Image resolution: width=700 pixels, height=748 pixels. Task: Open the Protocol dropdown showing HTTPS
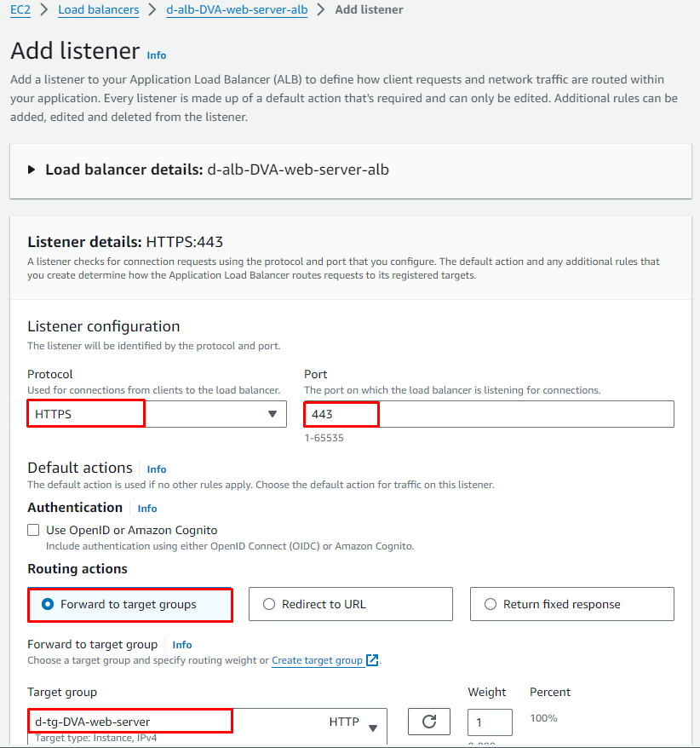click(157, 414)
